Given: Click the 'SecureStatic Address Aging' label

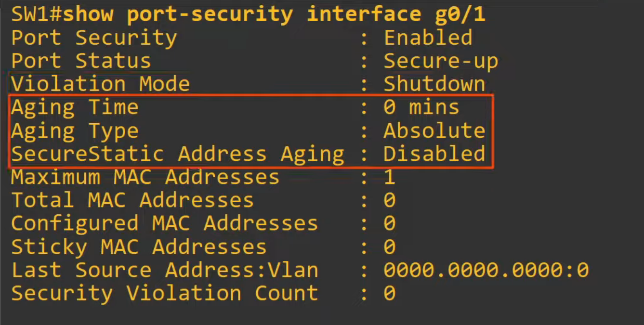Looking at the screenshot, I should [177, 154].
